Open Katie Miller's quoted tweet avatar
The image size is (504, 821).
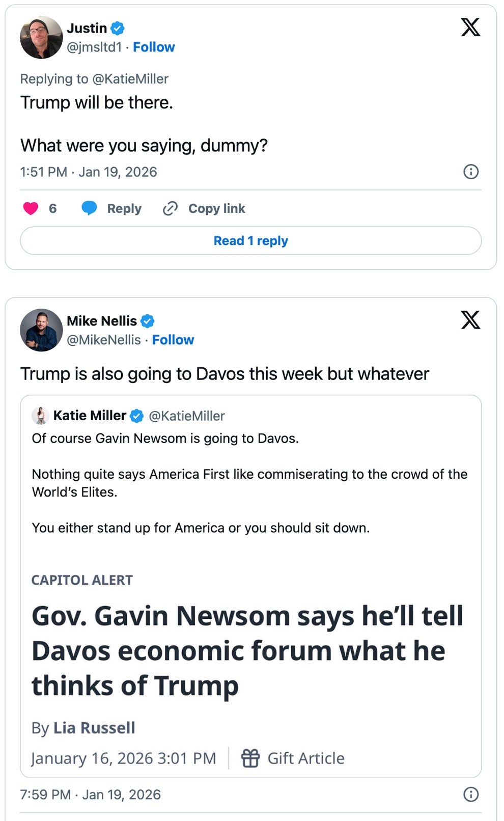[40, 416]
